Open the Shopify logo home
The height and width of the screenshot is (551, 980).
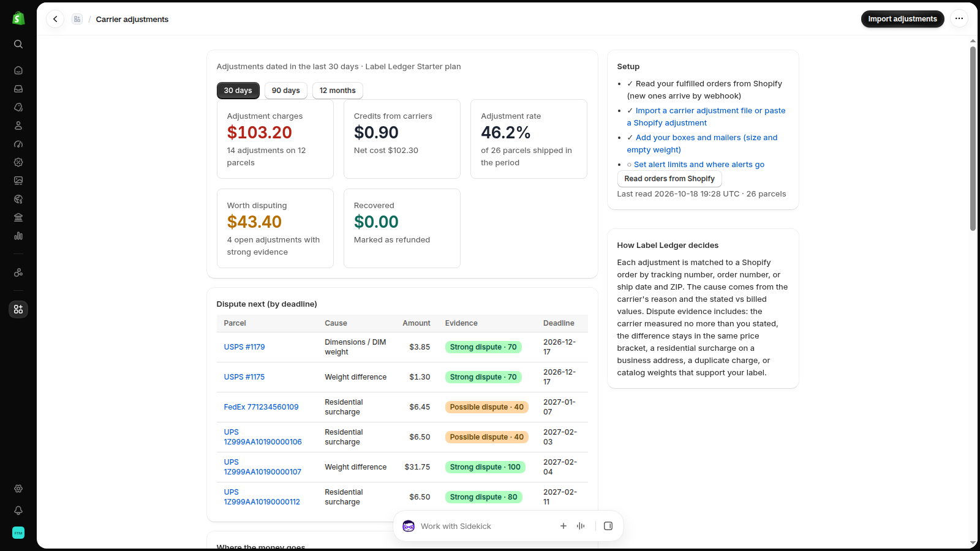[x=18, y=18]
